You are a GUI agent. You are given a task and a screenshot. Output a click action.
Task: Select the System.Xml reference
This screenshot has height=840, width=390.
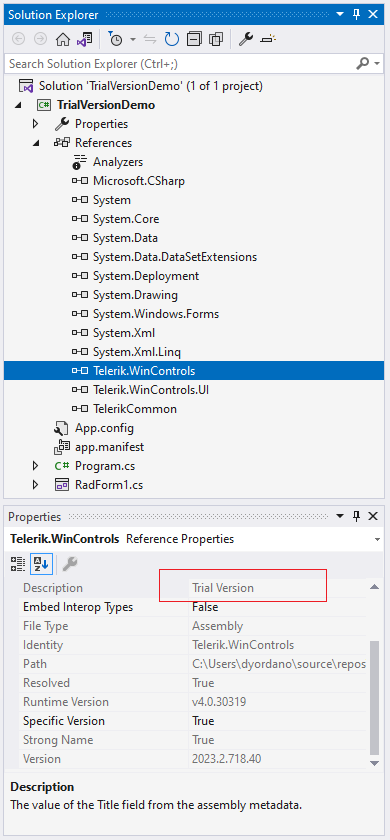tap(124, 333)
